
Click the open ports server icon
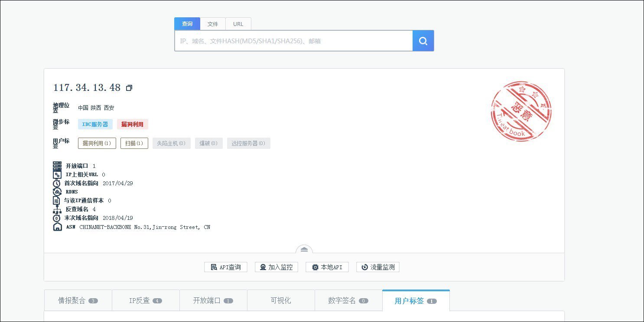(57, 166)
